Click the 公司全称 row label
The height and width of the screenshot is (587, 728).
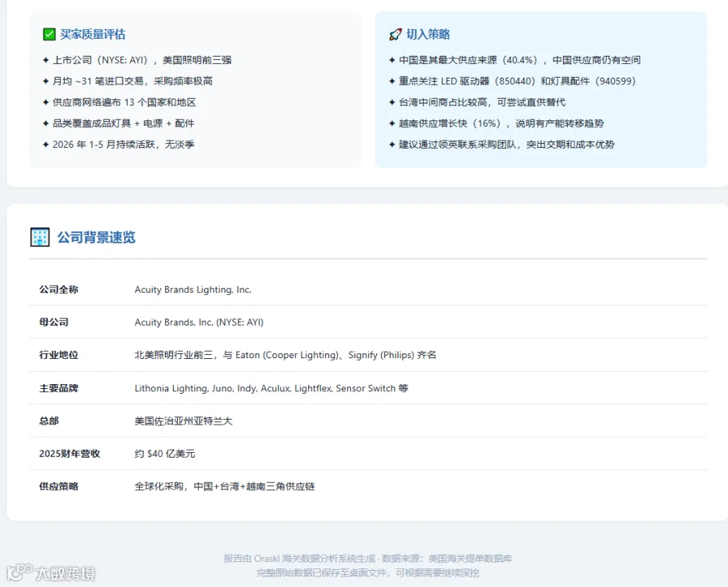(x=58, y=289)
